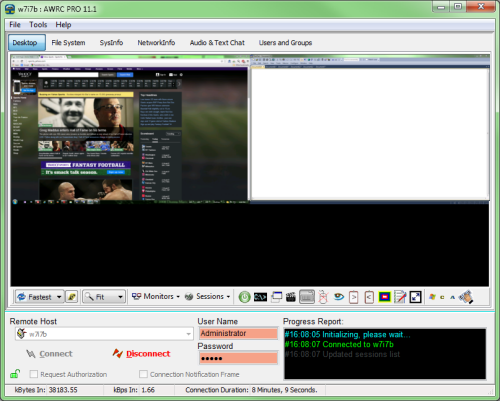Minimize the AWRC PRO window
500x401 pixels.
click(441, 7)
